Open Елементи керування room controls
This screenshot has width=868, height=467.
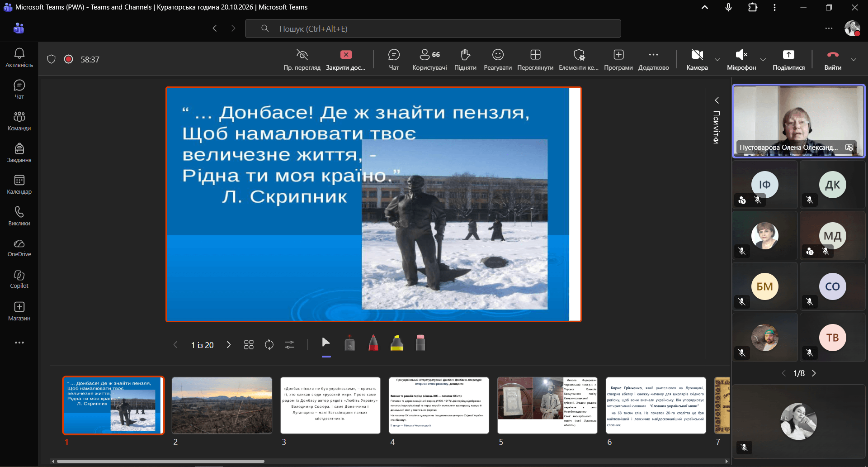click(x=579, y=60)
